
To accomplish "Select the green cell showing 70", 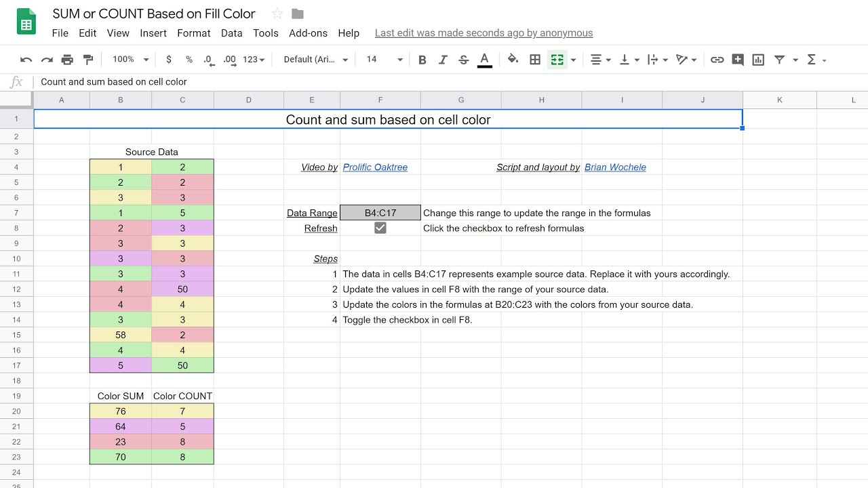I will pos(121,457).
